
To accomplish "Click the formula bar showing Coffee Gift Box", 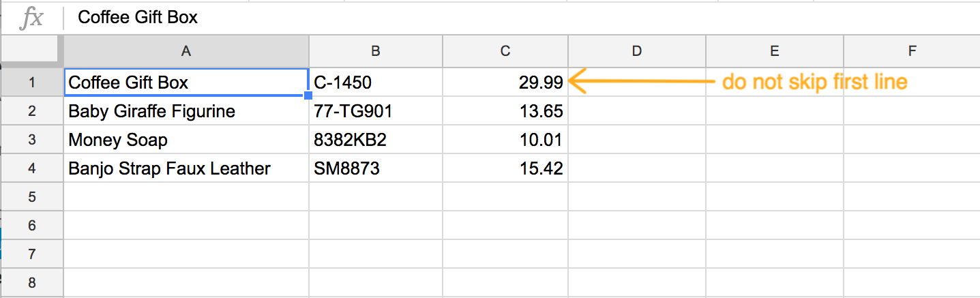I will coord(522,17).
